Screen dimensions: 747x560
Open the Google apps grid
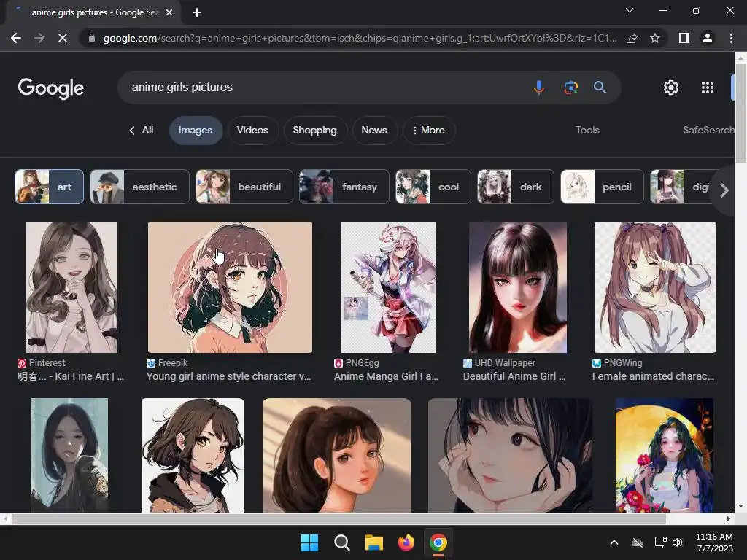coord(708,87)
